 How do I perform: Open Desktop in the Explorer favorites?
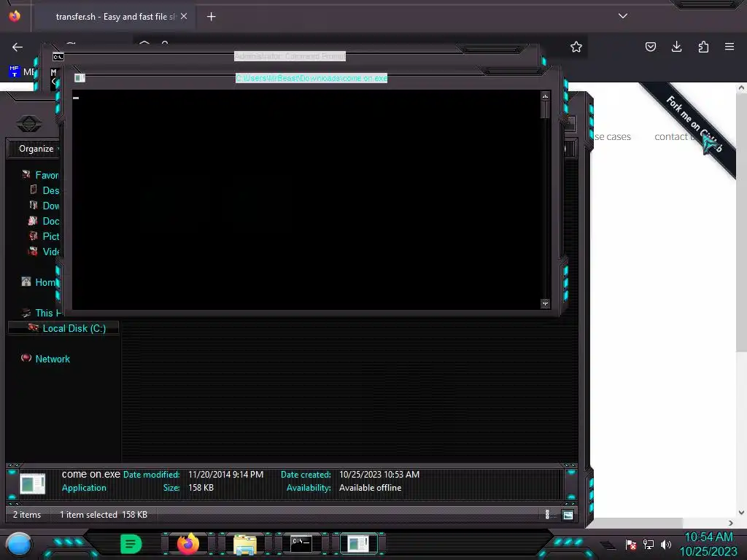pos(51,190)
